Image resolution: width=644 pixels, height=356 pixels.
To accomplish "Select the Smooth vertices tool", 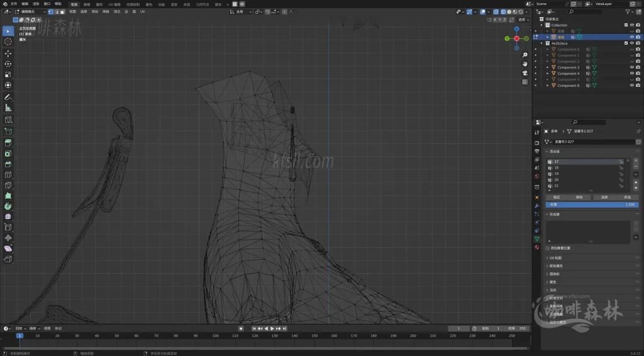I will tap(8, 216).
